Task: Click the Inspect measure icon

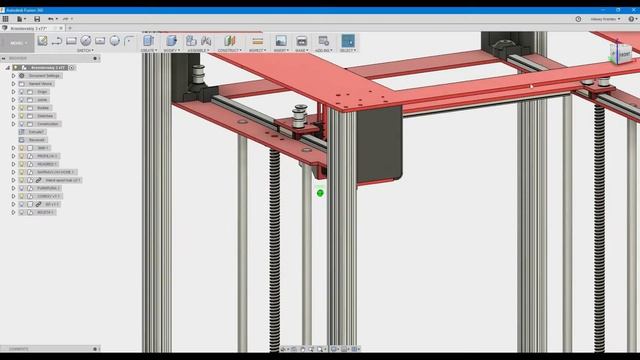Action: point(258,40)
